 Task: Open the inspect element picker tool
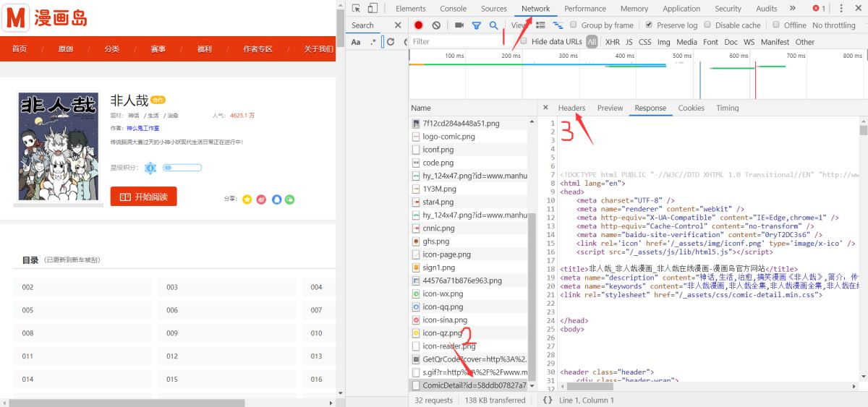[x=356, y=9]
